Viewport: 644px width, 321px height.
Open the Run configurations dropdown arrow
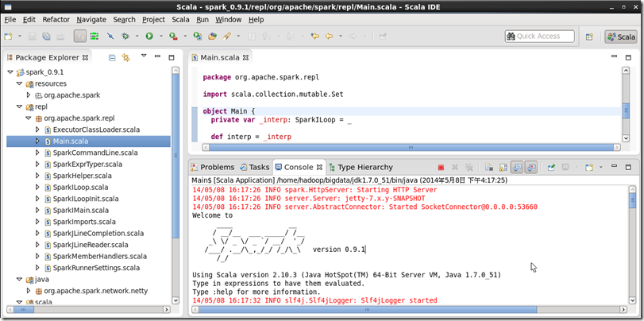click(x=161, y=37)
